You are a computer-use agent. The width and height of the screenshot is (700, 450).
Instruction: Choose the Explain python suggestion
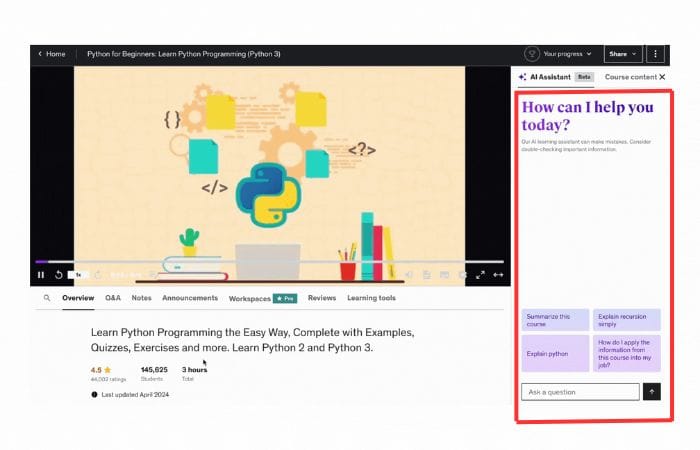555,354
